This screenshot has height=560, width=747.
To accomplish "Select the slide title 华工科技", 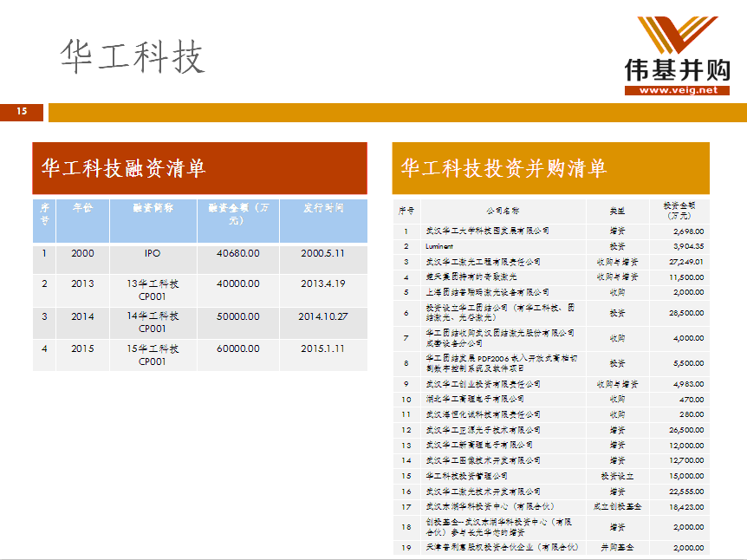I will pyautogui.click(x=133, y=56).
